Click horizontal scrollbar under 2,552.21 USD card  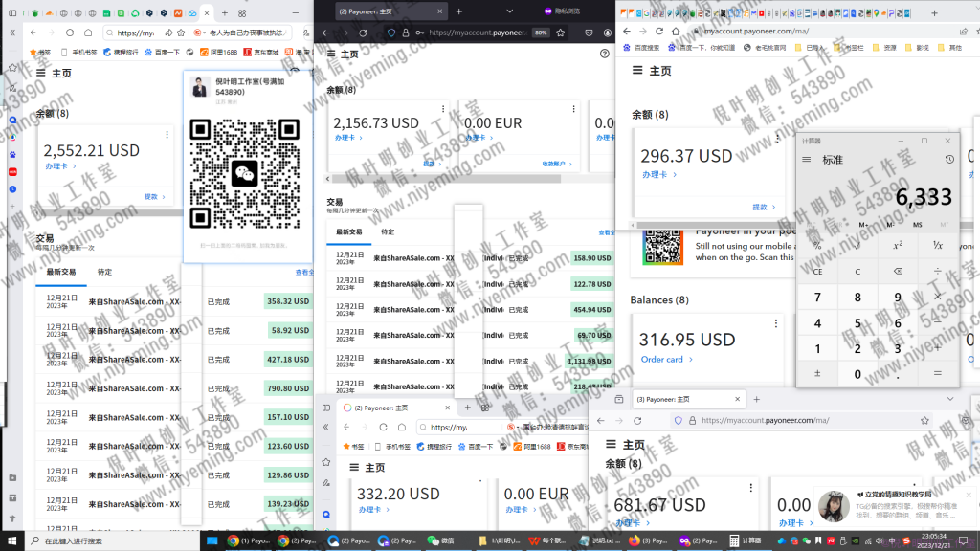(110, 212)
